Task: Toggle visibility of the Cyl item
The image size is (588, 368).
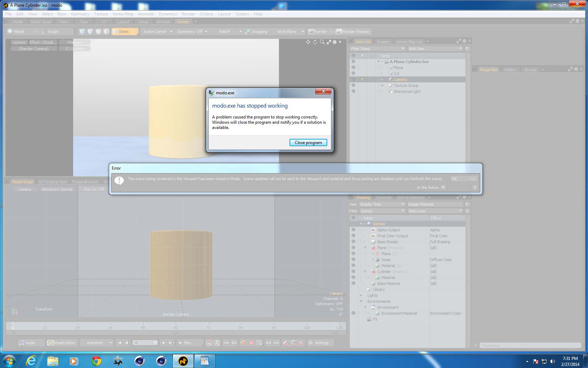Action: tap(353, 73)
